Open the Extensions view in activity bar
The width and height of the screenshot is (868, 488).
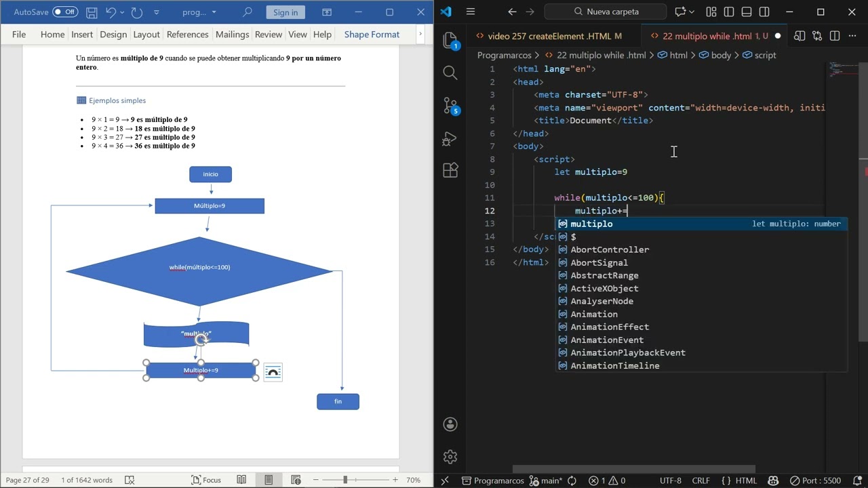pos(450,170)
